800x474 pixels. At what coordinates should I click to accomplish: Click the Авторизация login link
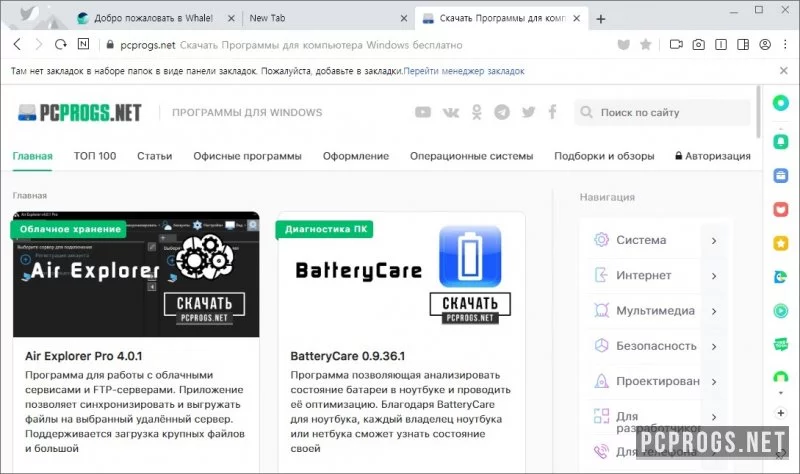tap(713, 156)
